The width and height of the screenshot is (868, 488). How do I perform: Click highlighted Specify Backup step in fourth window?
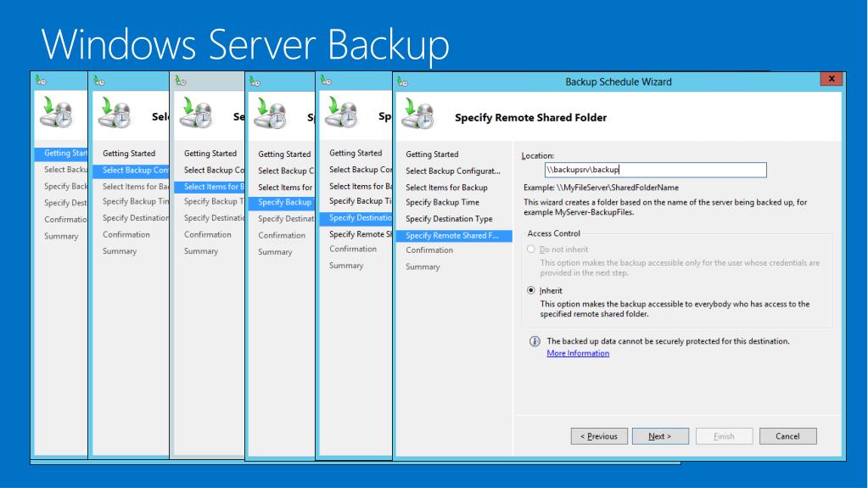282,202
